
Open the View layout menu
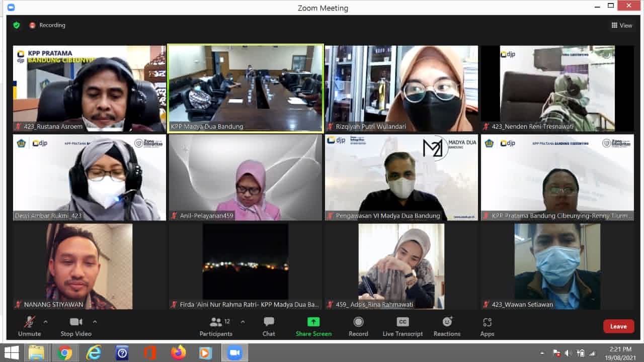point(622,25)
